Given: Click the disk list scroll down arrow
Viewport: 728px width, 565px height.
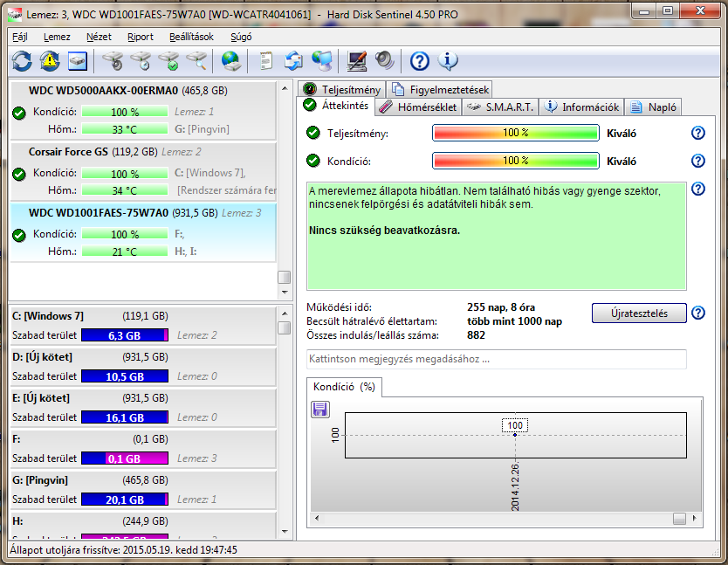Looking at the screenshot, I should [285, 293].
